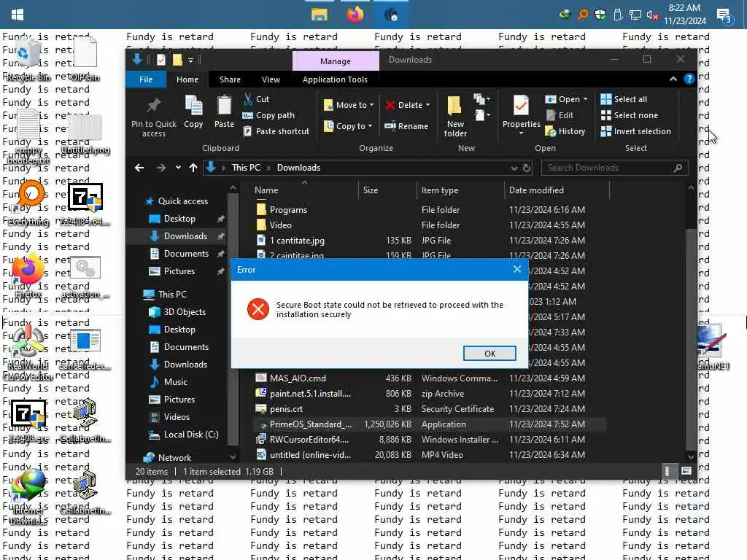Viewport: 747px width, 560px height.
Task: Expand the address bar history dropdown
Action: [514, 168]
